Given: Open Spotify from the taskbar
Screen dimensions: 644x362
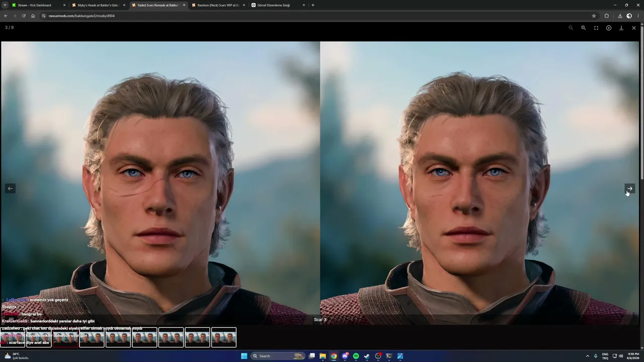Looking at the screenshot, I should (x=356, y=356).
